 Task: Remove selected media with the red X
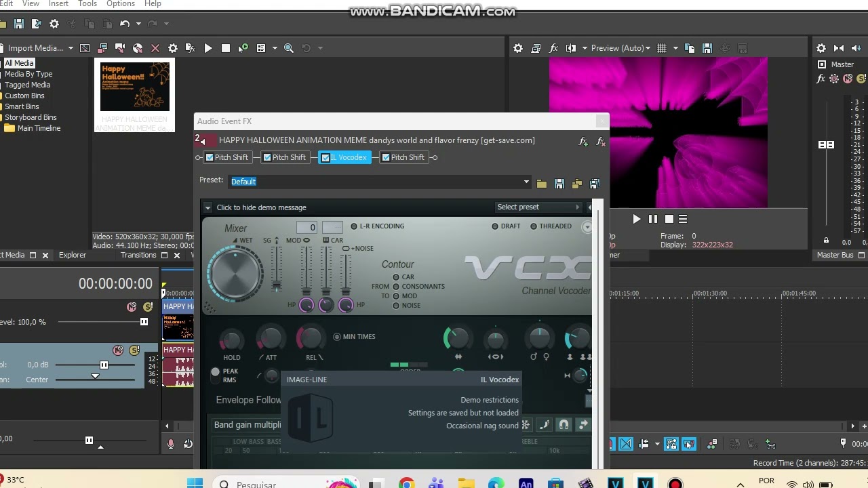click(155, 48)
